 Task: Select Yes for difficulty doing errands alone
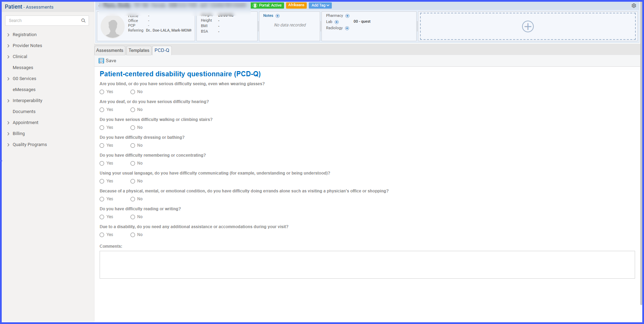point(102,199)
